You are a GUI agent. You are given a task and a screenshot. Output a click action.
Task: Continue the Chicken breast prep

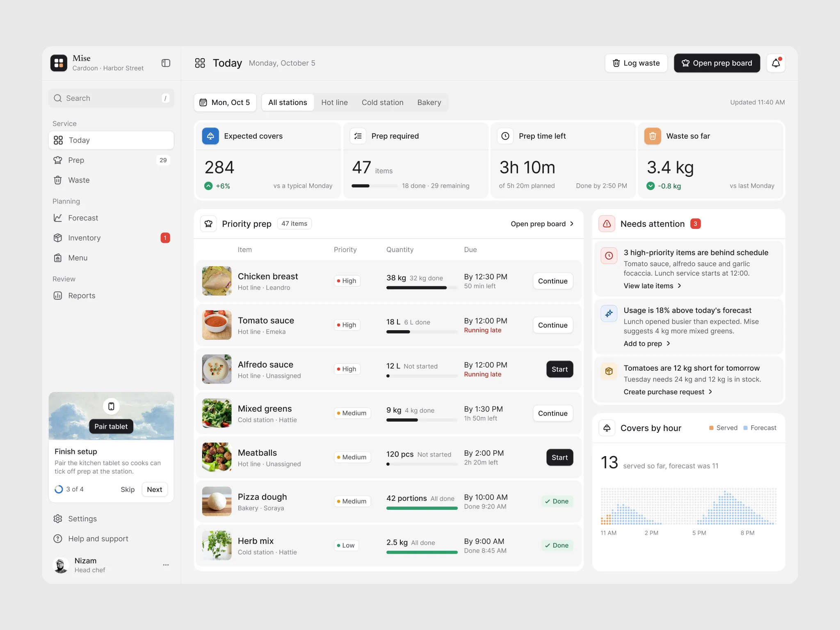(x=552, y=281)
